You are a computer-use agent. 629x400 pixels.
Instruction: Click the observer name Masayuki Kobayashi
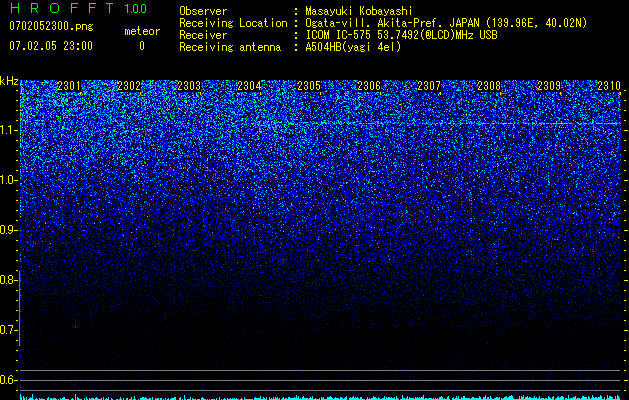[358, 11]
